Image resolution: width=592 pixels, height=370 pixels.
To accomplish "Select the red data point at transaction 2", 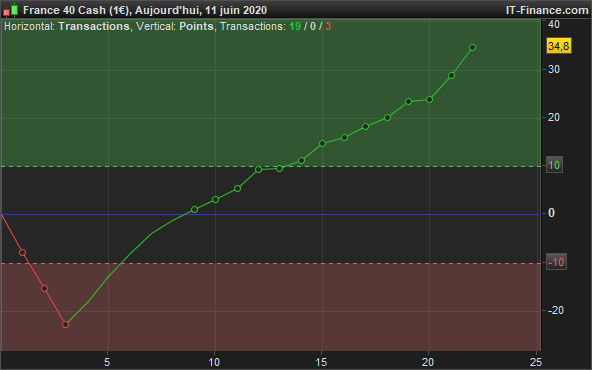I will pos(44,288).
